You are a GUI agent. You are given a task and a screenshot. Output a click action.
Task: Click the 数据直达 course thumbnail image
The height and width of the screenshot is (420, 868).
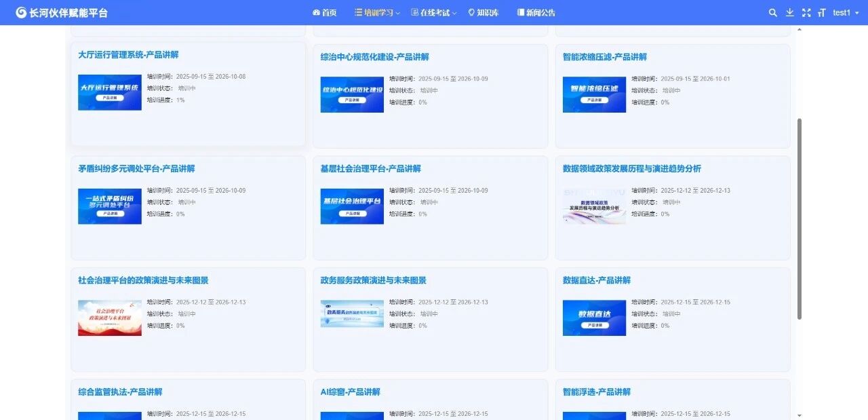pos(594,318)
